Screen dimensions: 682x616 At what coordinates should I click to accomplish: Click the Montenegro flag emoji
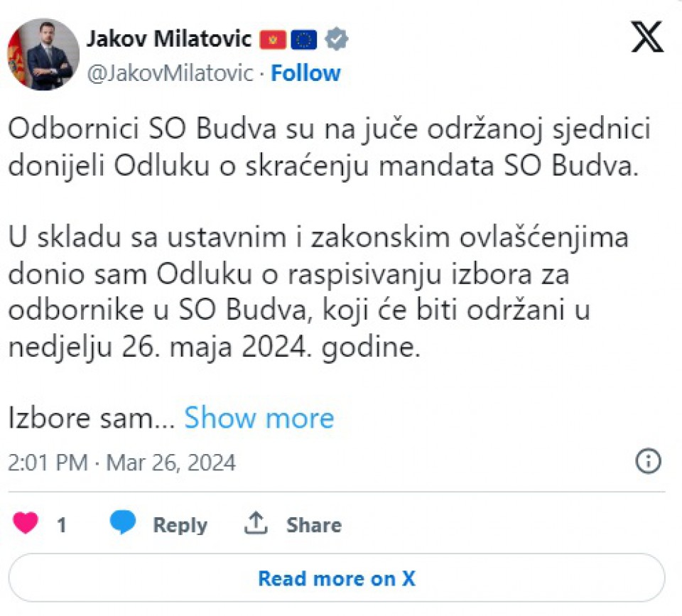coord(273,40)
